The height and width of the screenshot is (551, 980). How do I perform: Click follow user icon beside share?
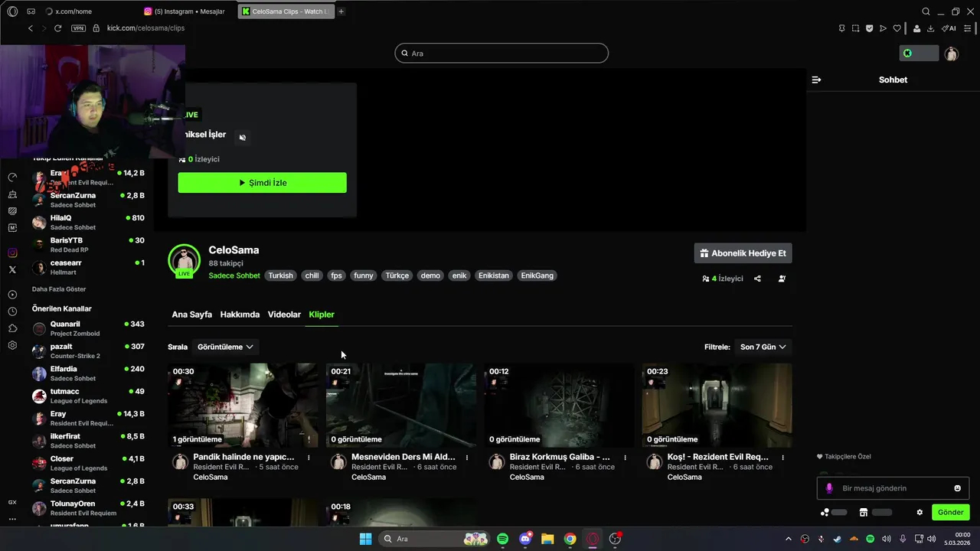pyautogui.click(x=782, y=279)
